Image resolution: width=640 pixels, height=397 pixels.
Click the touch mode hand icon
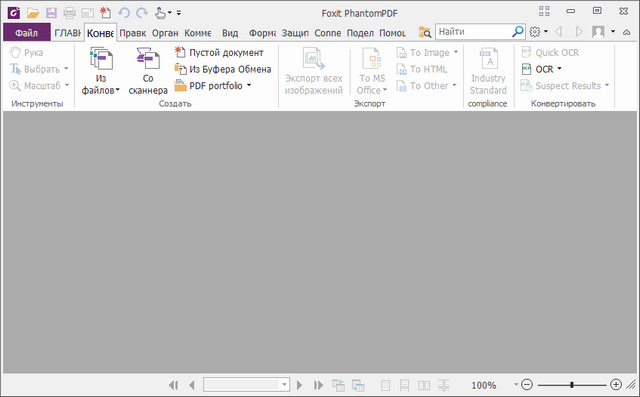[x=160, y=13]
